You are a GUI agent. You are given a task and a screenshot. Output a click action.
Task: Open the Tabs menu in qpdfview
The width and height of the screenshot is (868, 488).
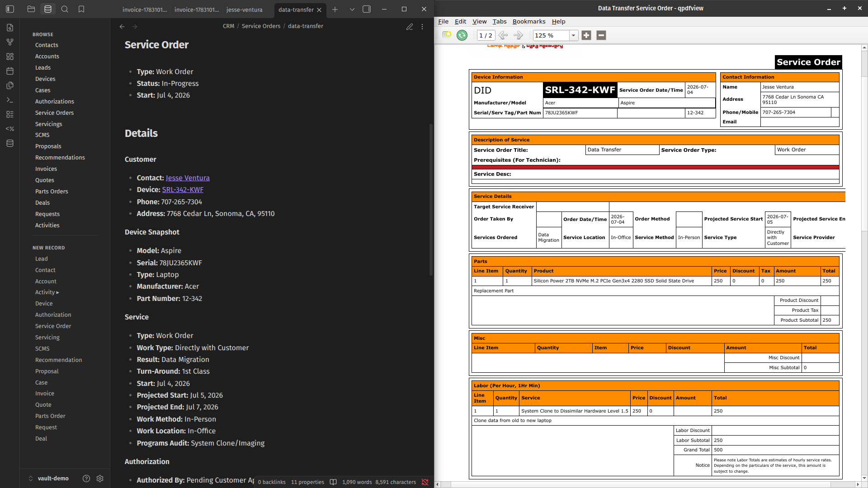pos(499,21)
